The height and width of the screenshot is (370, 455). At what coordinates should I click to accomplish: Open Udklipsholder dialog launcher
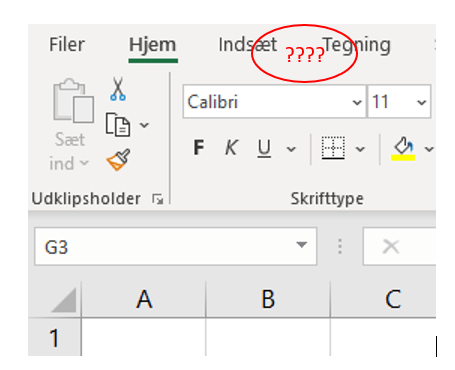click(157, 199)
